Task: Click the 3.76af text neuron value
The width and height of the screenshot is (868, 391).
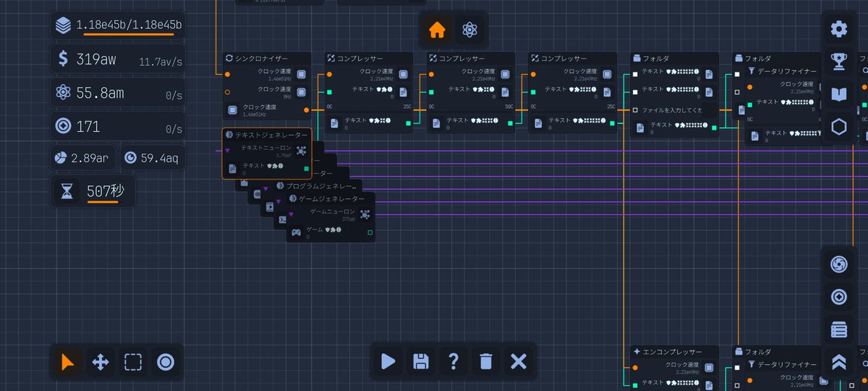Action: 283,155
